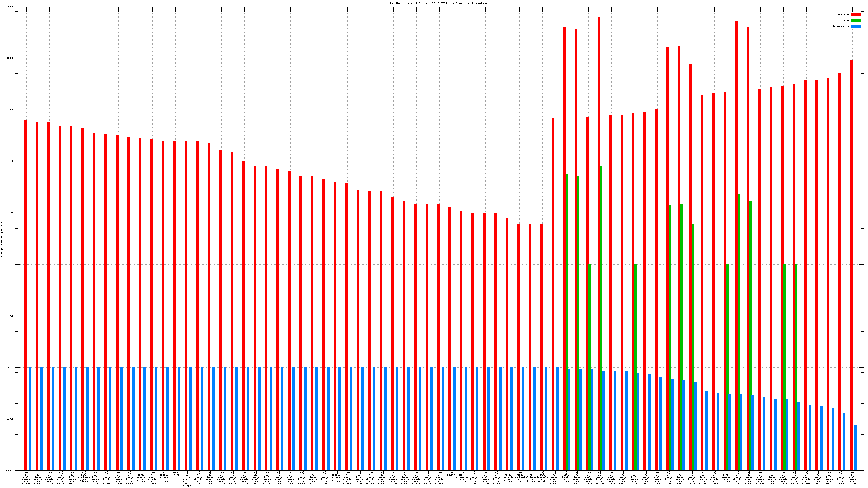Click the leftmost red Not Spam bar
The width and height of the screenshot is (868, 488).
coord(25,293)
